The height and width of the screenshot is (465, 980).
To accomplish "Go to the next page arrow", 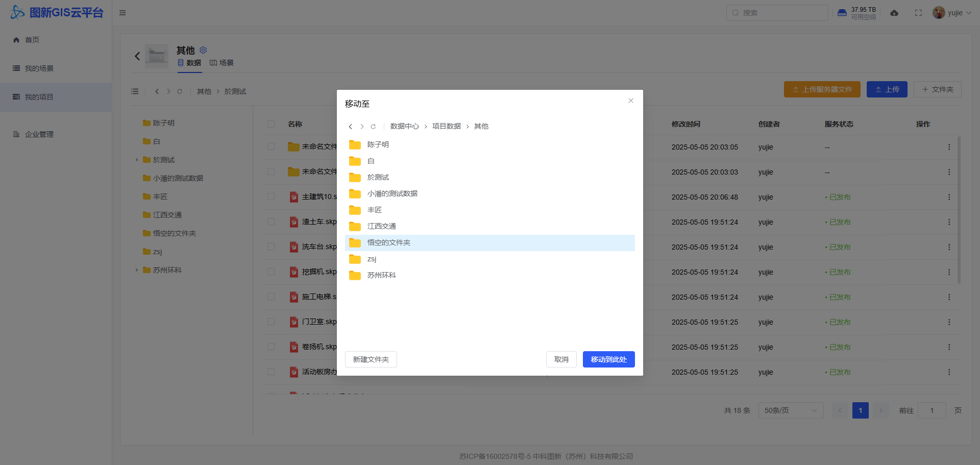I will pos(881,410).
